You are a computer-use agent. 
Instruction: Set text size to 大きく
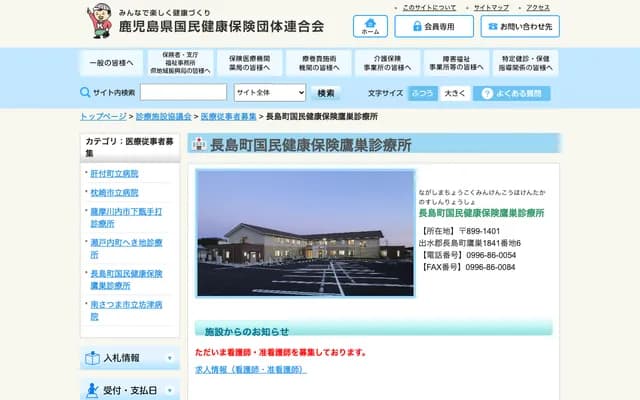pos(454,93)
